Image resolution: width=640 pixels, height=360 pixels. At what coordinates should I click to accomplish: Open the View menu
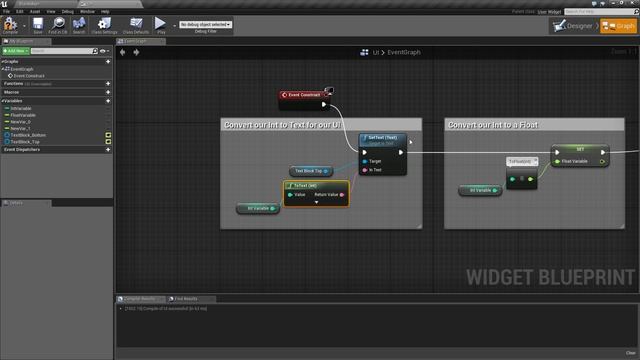[x=51, y=12]
